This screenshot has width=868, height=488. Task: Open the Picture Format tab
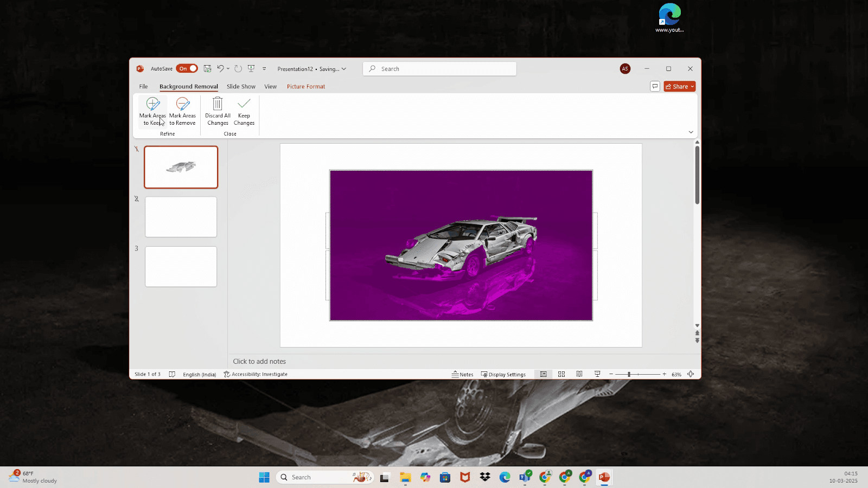pyautogui.click(x=306, y=86)
